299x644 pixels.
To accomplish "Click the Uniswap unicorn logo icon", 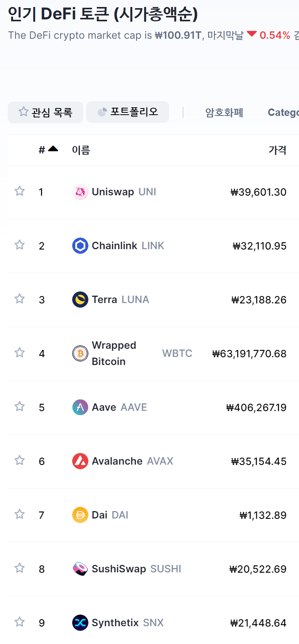I will tap(80, 192).
